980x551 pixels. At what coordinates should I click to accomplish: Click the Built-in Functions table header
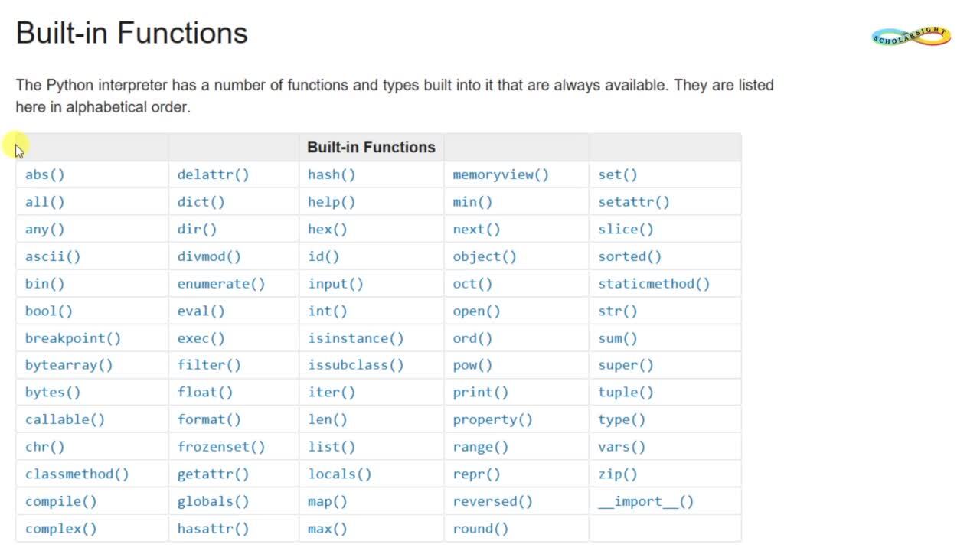pos(371,147)
